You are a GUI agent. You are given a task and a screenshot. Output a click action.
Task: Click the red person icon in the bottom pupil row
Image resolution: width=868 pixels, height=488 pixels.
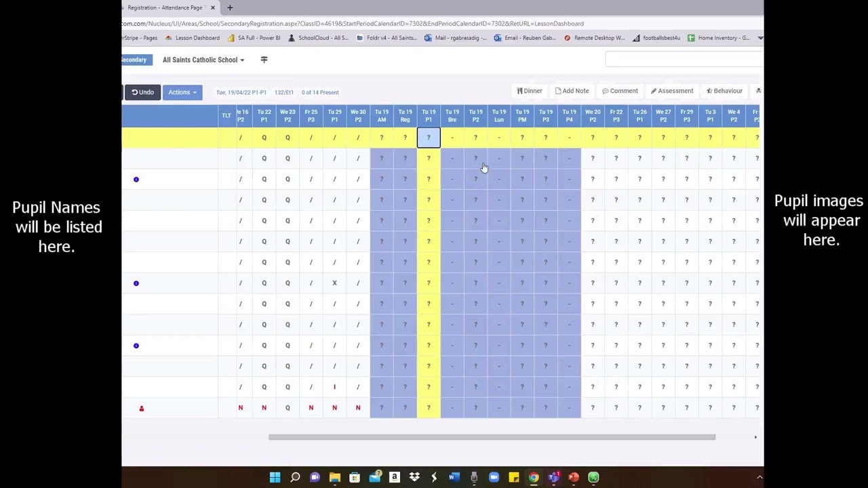(142, 408)
